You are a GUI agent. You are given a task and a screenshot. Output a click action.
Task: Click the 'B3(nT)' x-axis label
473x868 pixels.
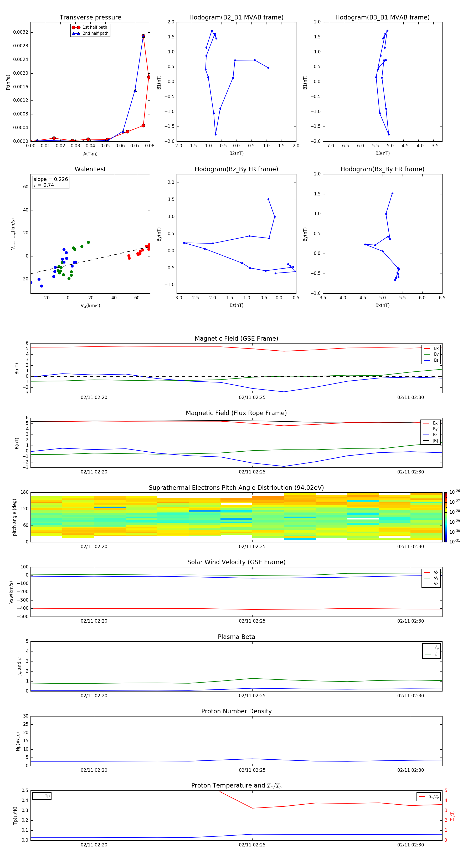(382, 153)
